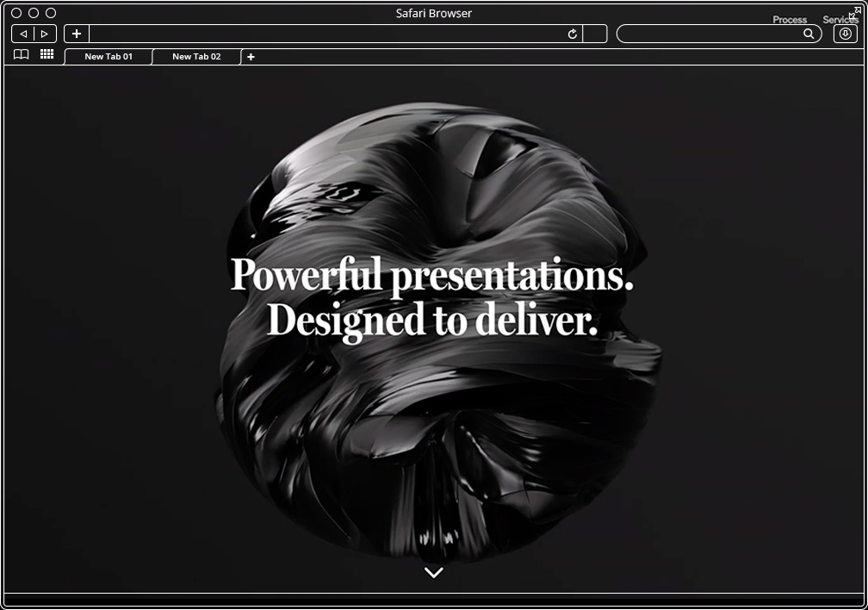Open the Process navigation link

point(790,20)
